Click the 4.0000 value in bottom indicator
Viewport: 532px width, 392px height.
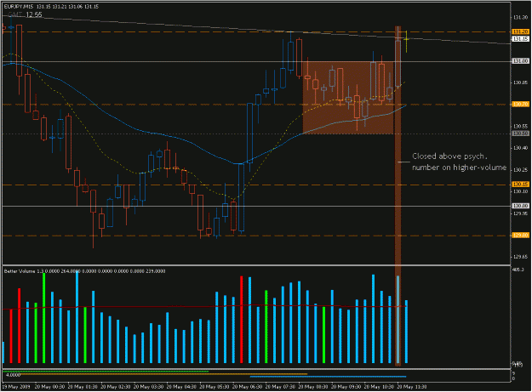tap(14, 375)
